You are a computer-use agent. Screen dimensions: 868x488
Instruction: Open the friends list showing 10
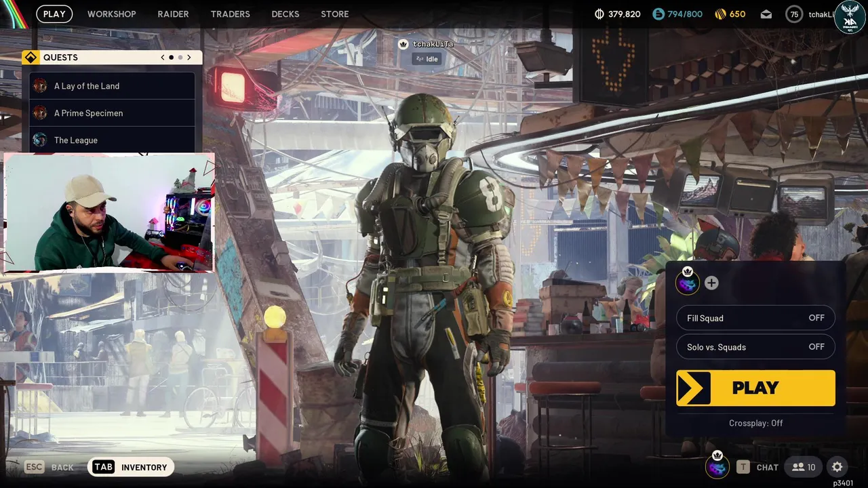[x=804, y=467]
